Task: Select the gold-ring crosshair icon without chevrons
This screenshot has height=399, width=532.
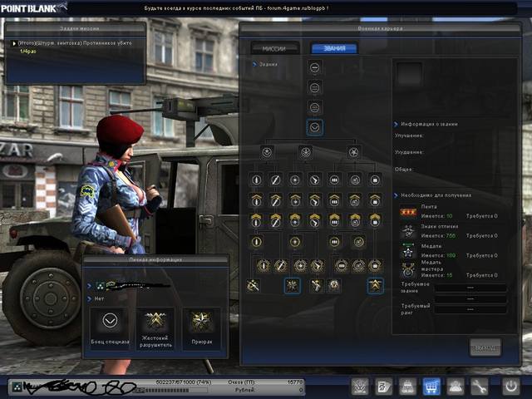Action: point(295,242)
